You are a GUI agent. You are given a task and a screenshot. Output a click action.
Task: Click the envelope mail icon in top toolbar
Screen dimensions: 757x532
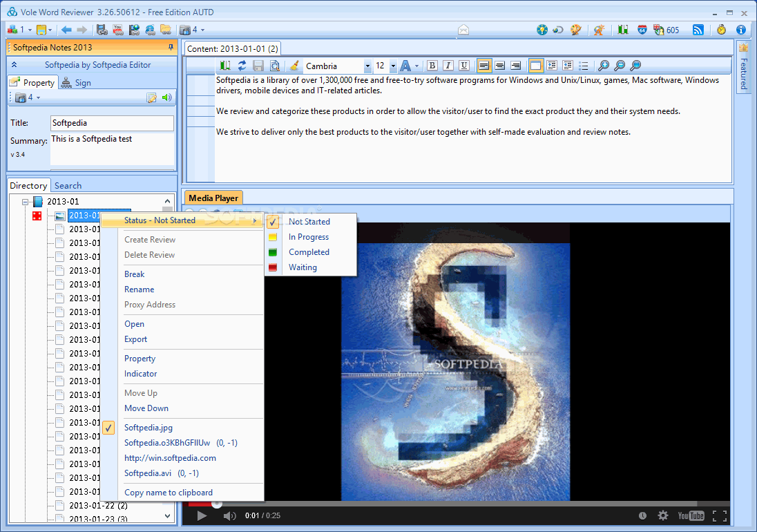click(463, 30)
